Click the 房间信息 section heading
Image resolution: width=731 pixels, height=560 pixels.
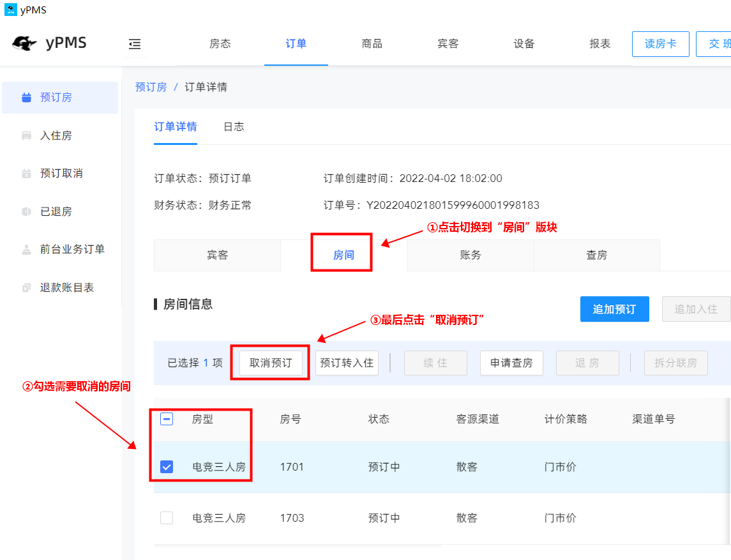point(188,305)
